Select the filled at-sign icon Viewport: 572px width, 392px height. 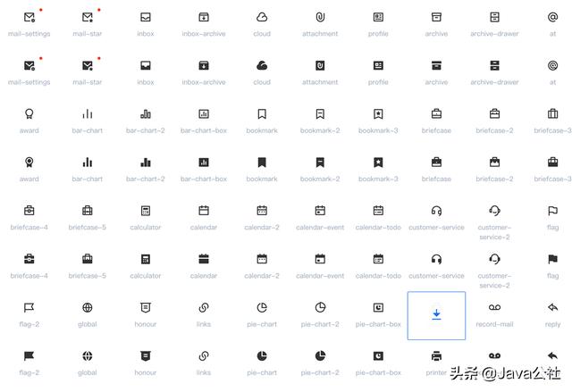click(x=552, y=65)
